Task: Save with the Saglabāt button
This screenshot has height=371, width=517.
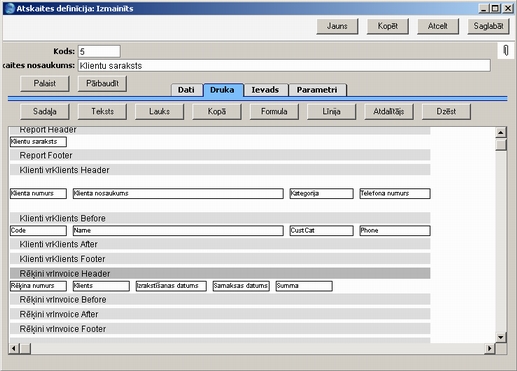Action: 488,26
